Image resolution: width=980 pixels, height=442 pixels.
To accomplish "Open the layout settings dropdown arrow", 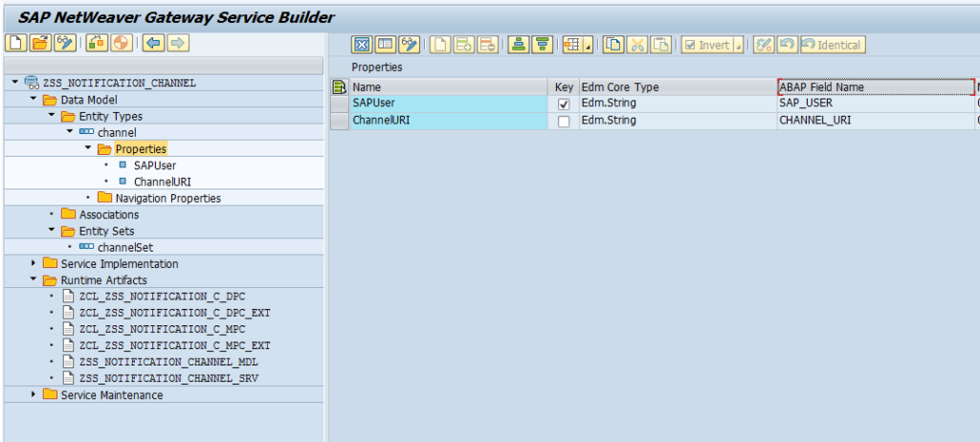I will 589,45.
